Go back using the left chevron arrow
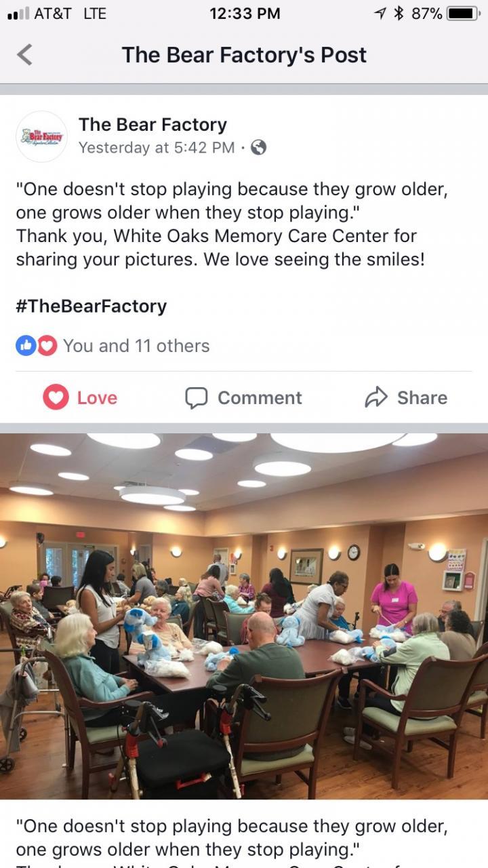Viewport: 488px width, 868px height. [24, 55]
